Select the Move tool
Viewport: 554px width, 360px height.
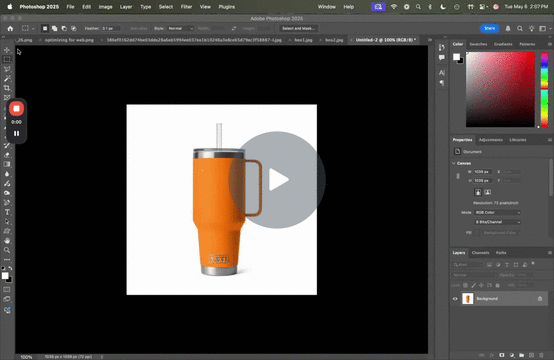7,50
